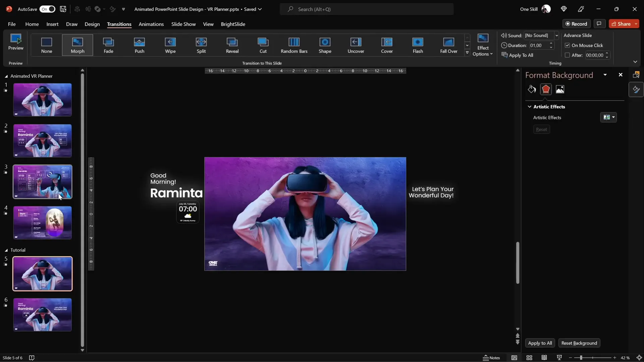The image size is (644, 362).
Task: Apply the Flash transition
Action: click(x=418, y=45)
